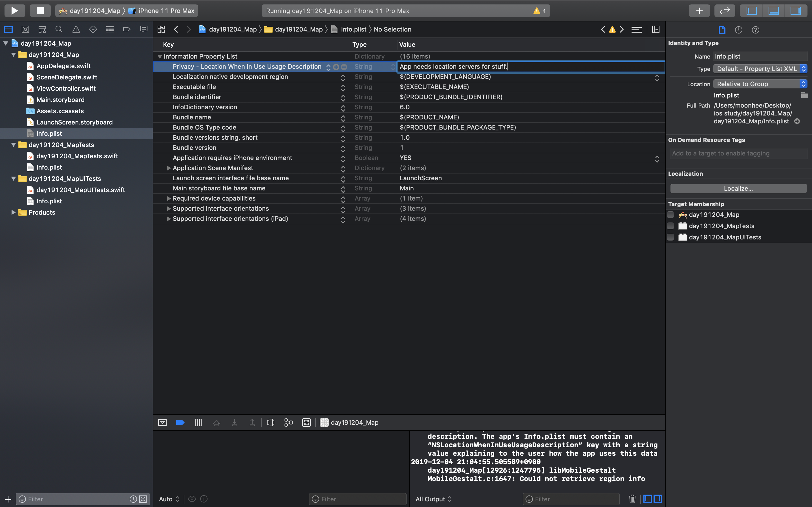Click the Stop button in toolbar

pyautogui.click(x=40, y=11)
